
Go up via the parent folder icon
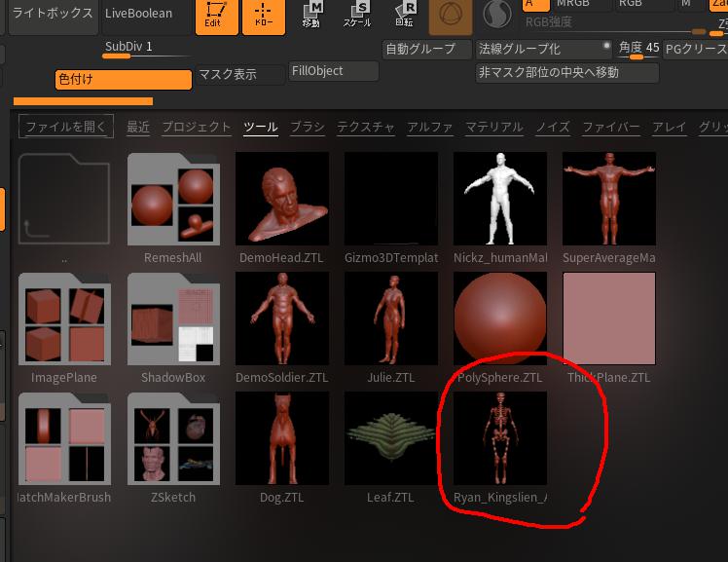pos(64,199)
